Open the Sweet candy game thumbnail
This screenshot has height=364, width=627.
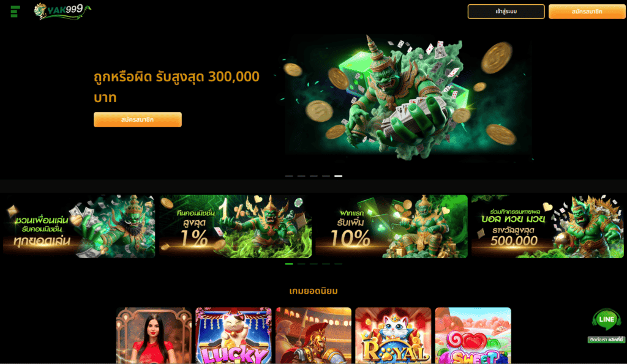473,336
